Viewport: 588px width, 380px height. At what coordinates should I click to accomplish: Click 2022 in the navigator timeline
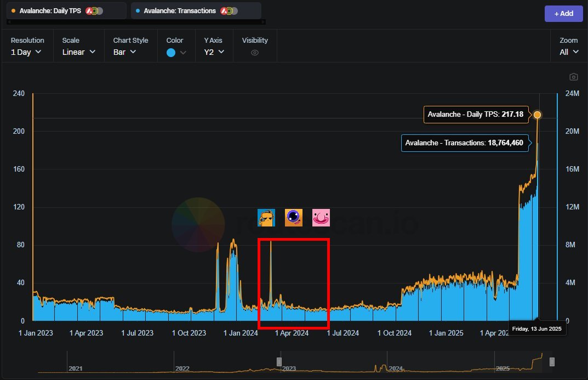182,368
